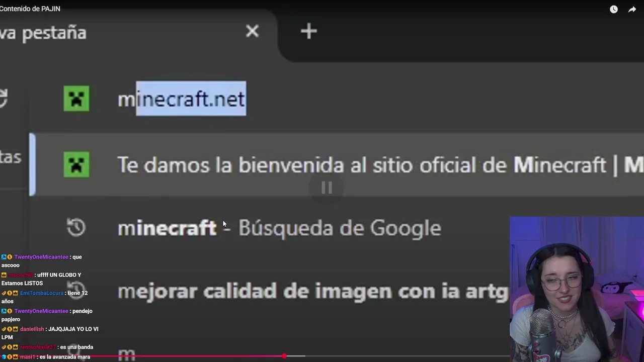Click the Share arrow icon
Viewport: 644px width, 362px height.
click(632, 9)
